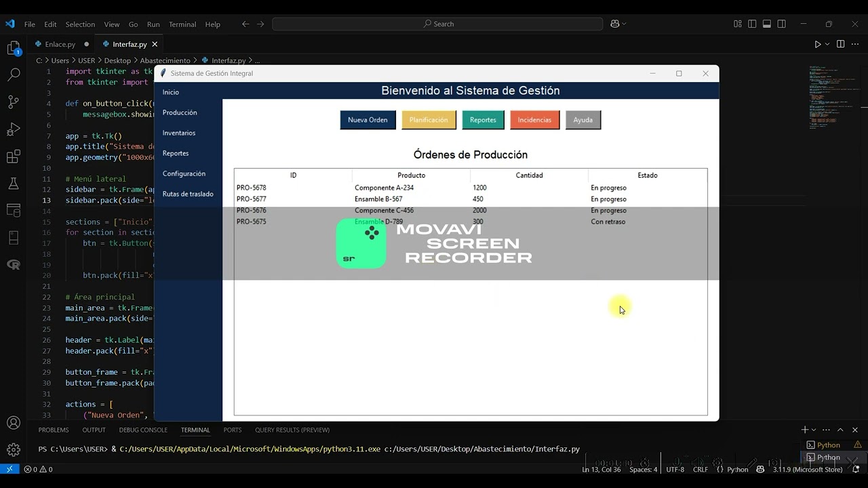Add a new terminal with the plus icon

tap(805, 430)
